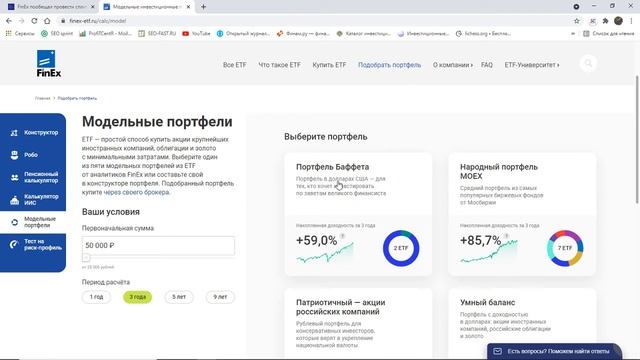Image resolution: width=640 pixels, height=360 pixels.
Task: Open the YouTube bookmark
Action: point(196,33)
